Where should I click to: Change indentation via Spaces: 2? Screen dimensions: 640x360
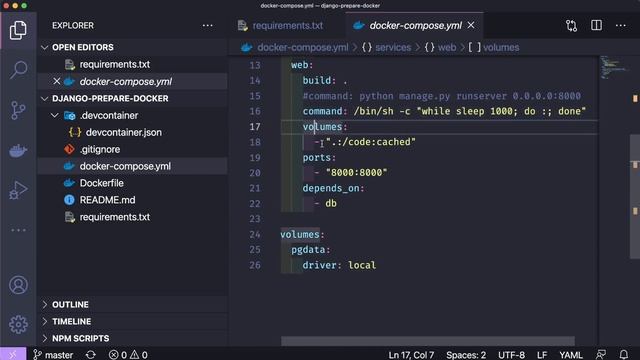point(466,355)
